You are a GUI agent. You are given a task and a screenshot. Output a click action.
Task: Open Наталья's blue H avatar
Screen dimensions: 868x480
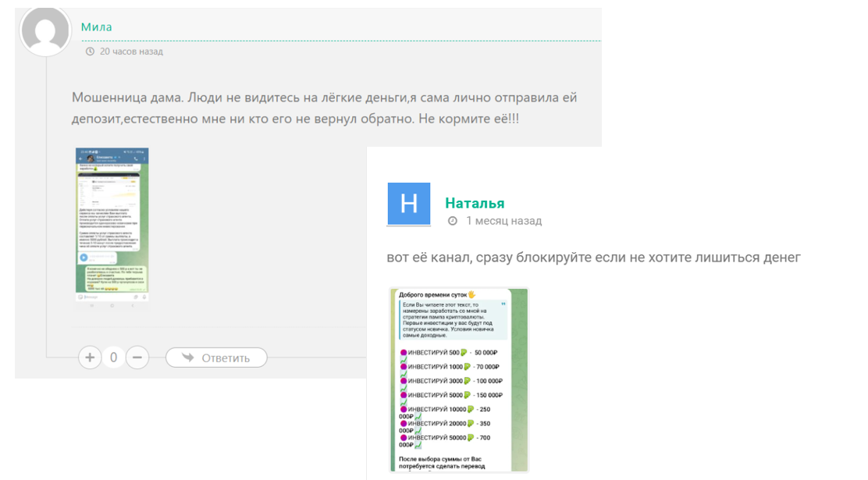coord(408,204)
